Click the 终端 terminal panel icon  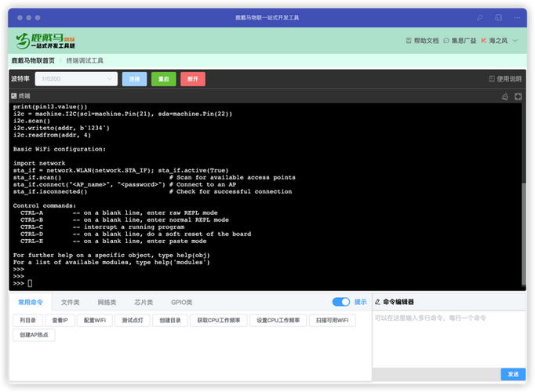click(14, 96)
